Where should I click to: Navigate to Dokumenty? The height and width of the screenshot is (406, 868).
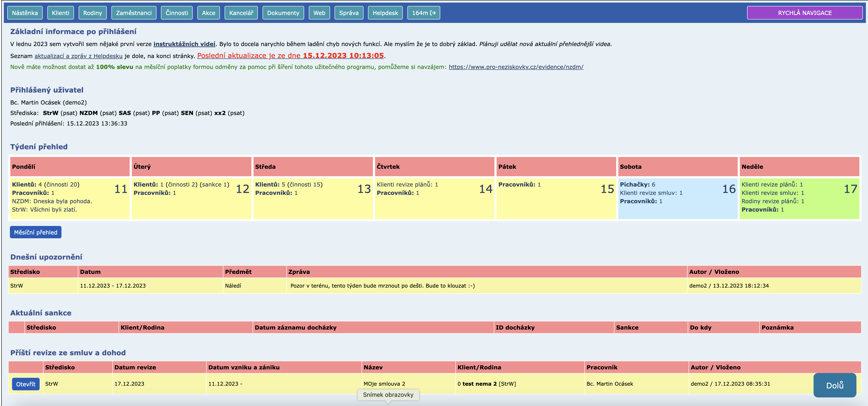click(283, 13)
